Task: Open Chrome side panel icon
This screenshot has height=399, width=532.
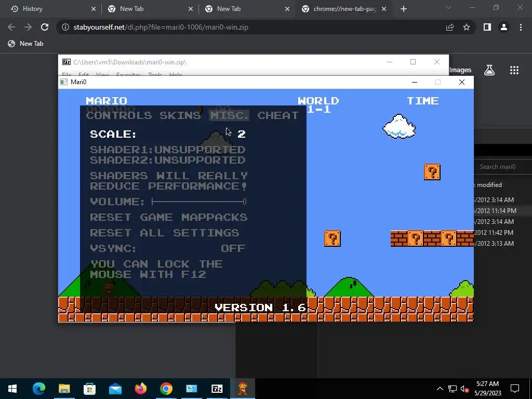Action: click(x=487, y=27)
